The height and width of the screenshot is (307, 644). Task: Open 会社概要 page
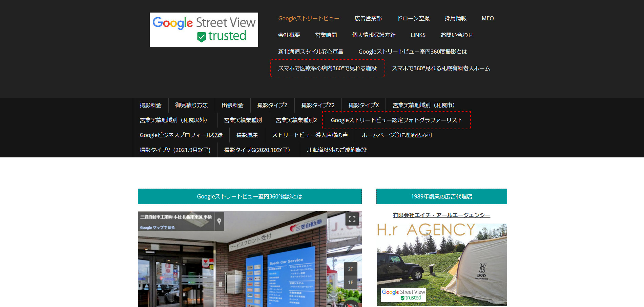pyautogui.click(x=289, y=35)
